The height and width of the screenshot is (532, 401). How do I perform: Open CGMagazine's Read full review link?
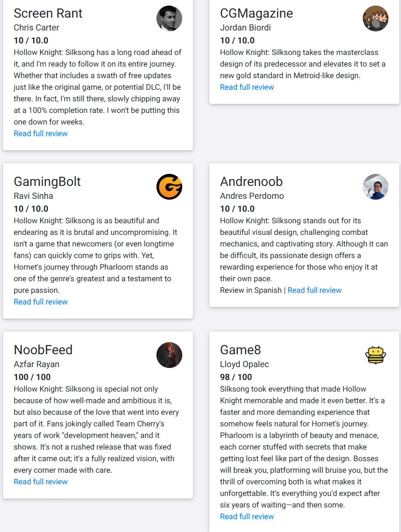(x=247, y=87)
